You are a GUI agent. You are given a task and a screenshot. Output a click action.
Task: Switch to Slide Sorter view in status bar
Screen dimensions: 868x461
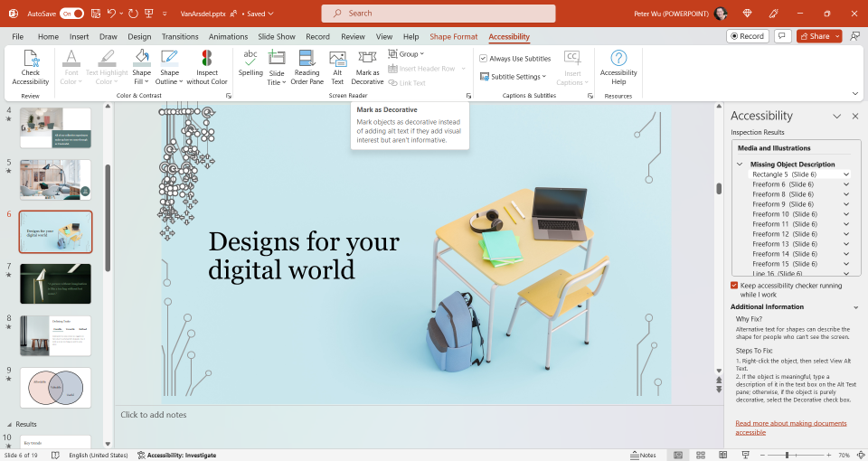tap(701, 455)
